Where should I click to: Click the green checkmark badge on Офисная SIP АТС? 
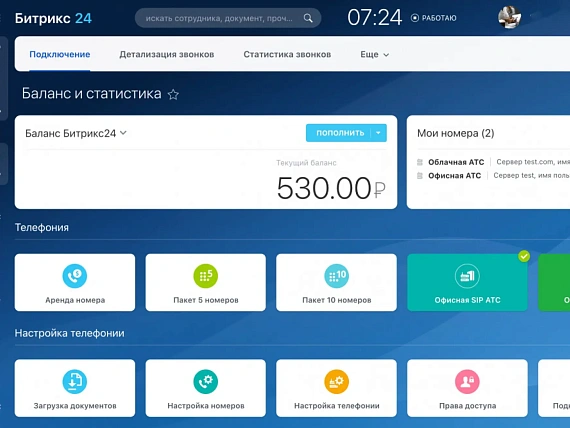pos(524,256)
